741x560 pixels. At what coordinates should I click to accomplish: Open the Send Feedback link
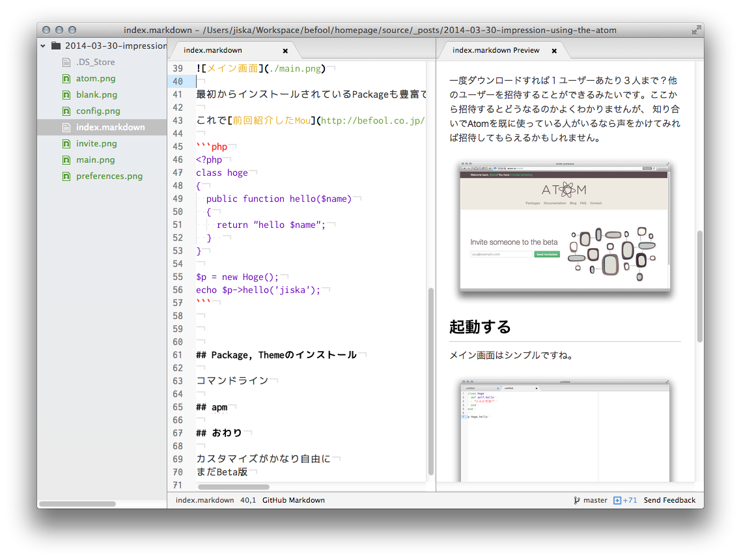coord(669,500)
